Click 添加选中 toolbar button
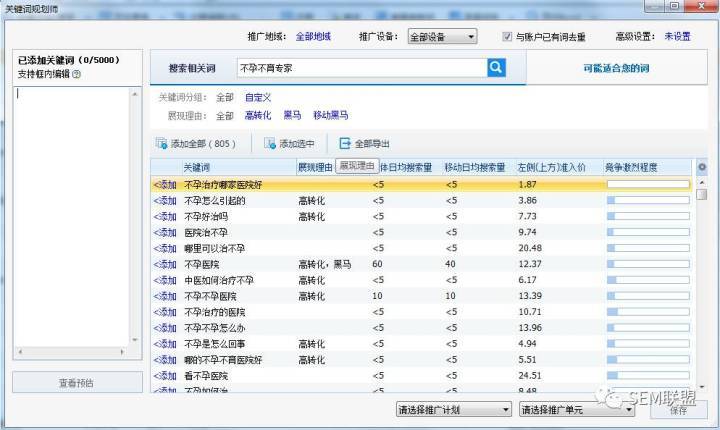This screenshot has width=720, height=430. pyautogui.click(x=289, y=144)
